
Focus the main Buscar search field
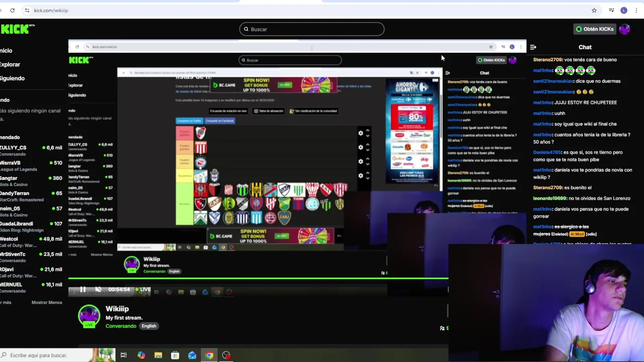coord(312,29)
